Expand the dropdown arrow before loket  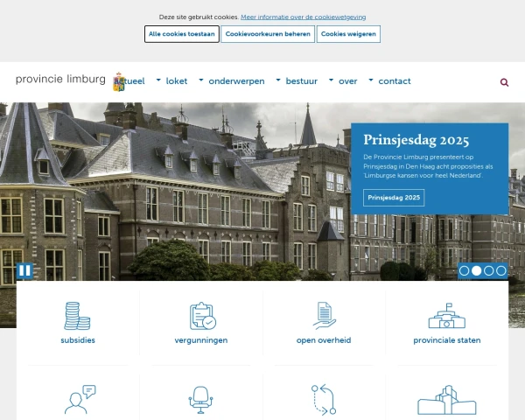tap(158, 80)
